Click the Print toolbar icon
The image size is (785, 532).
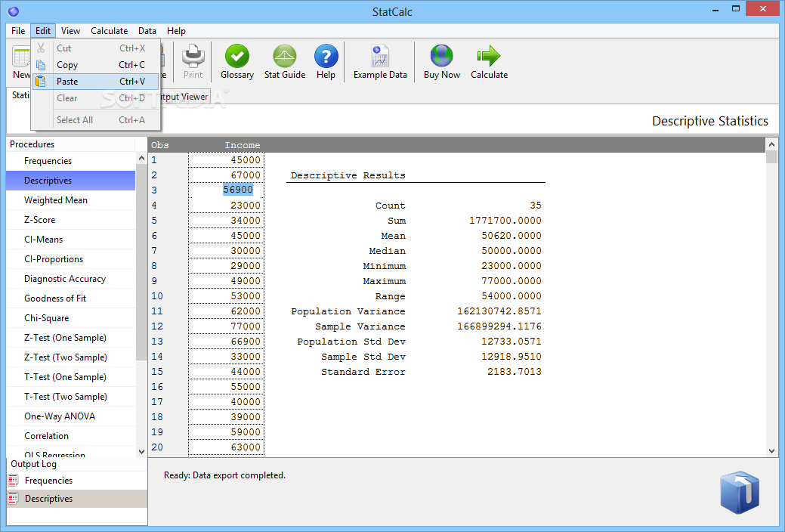[193, 56]
